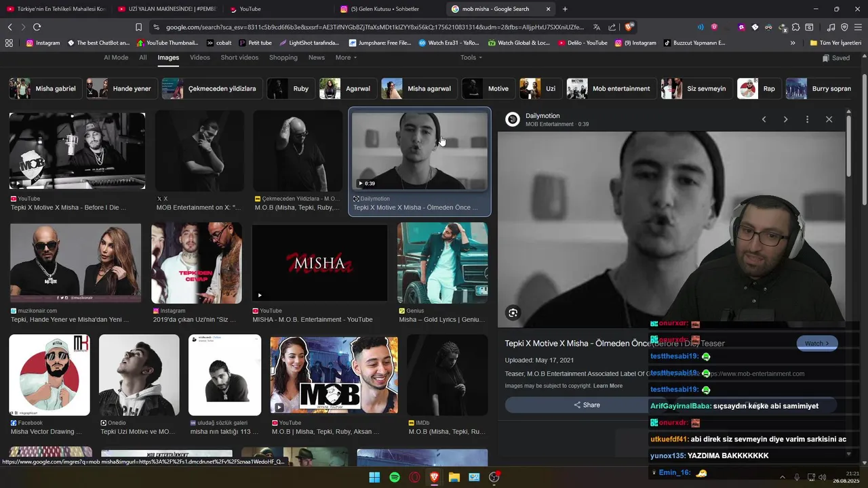
Task: Open the Genius Misha Gold Lyrics image
Action: [x=442, y=263]
